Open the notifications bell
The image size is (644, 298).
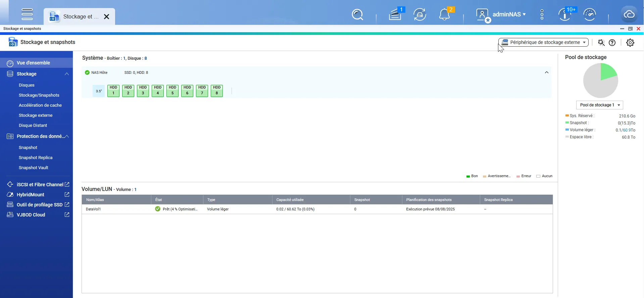pyautogui.click(x=445, y=15)
